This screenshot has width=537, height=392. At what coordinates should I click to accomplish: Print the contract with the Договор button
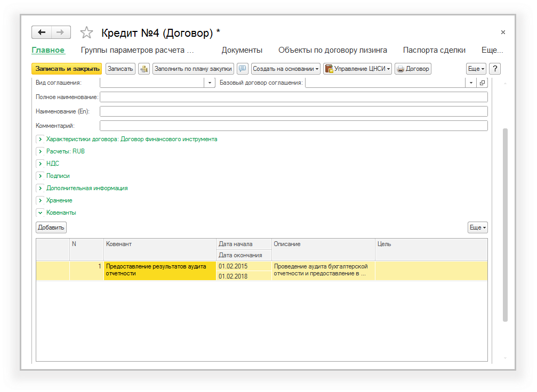point(413,69)
